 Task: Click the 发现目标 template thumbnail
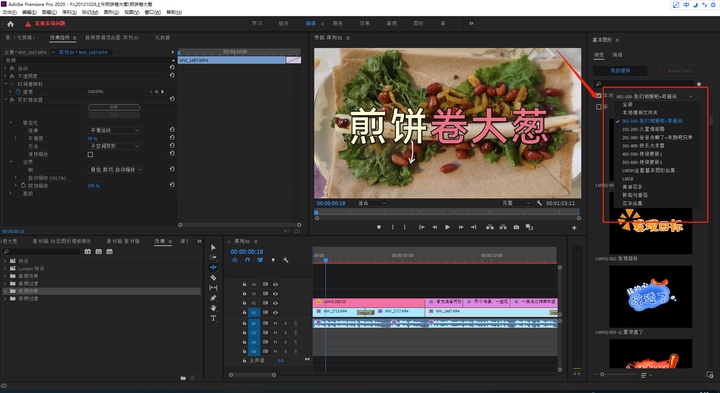click(651, 223)
